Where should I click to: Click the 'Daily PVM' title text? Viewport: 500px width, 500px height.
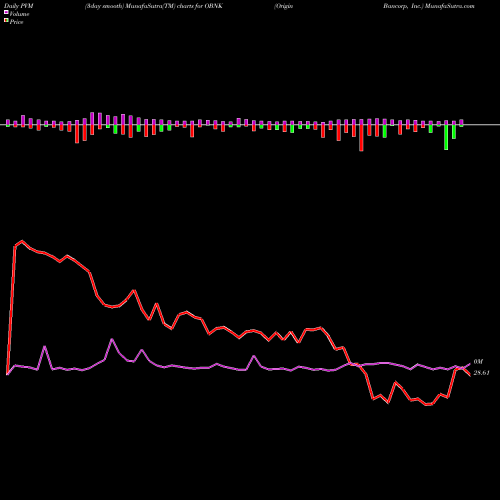(19, 6)
